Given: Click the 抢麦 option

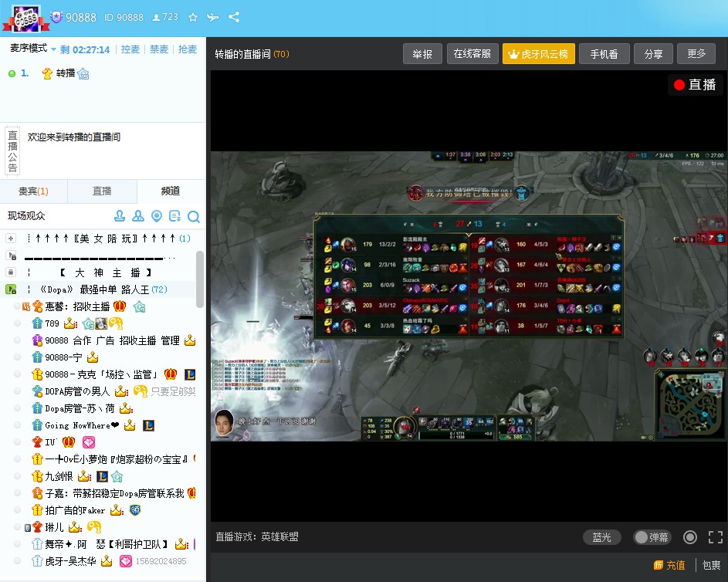Looking at the screenshot, I should tap(188, 49).
